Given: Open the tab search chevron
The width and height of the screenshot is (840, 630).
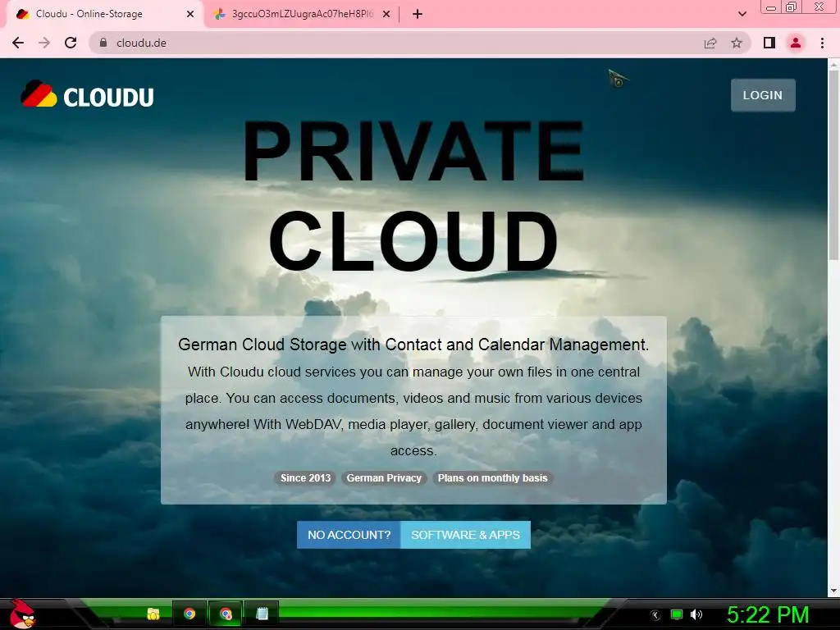Looking at the screenshot, I should click(742, 14).
